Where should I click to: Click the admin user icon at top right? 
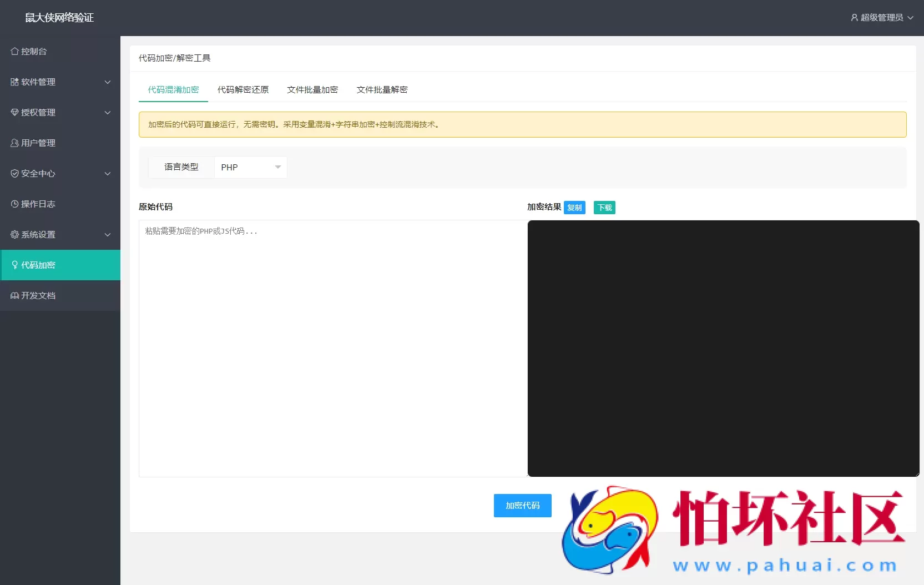point(854,17)
